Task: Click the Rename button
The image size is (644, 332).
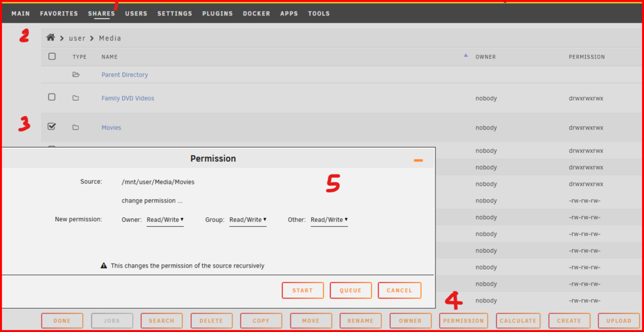Action: (361, 320)
